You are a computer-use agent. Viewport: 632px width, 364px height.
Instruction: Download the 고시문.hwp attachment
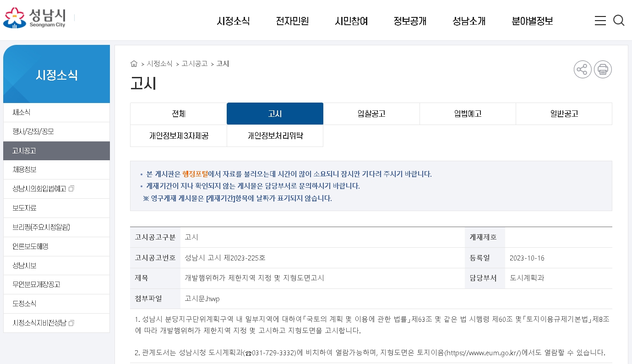click(202, 299)
